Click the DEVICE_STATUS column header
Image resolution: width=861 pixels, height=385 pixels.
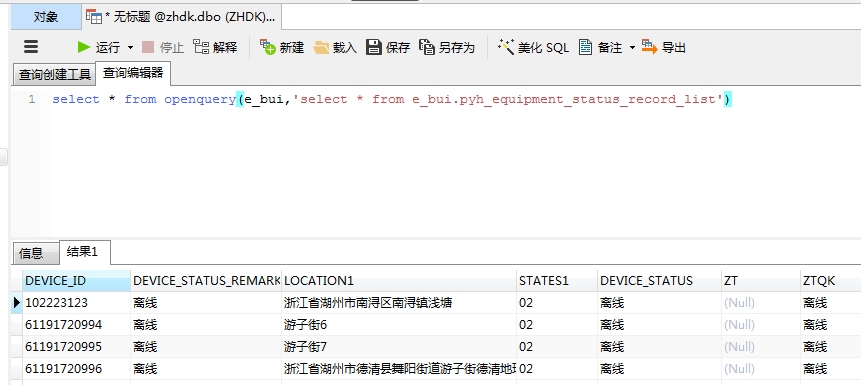click(x=659, y=281)
